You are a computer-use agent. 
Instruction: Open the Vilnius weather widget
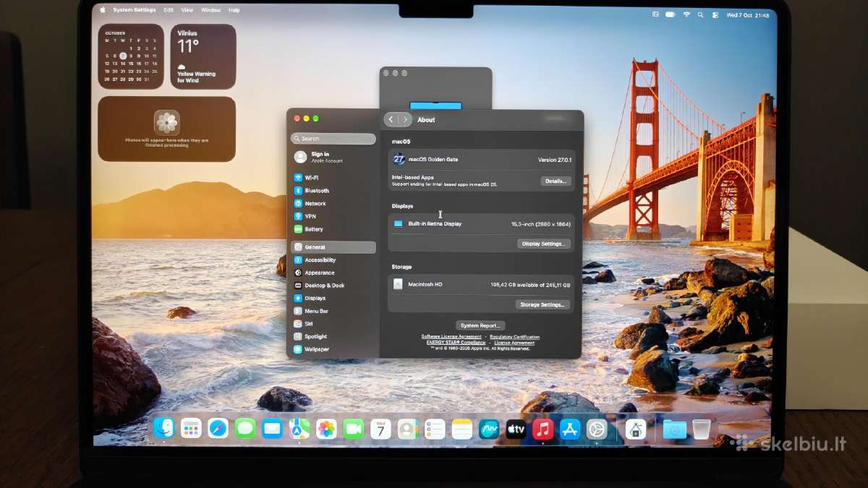click(x=203, y=56)
